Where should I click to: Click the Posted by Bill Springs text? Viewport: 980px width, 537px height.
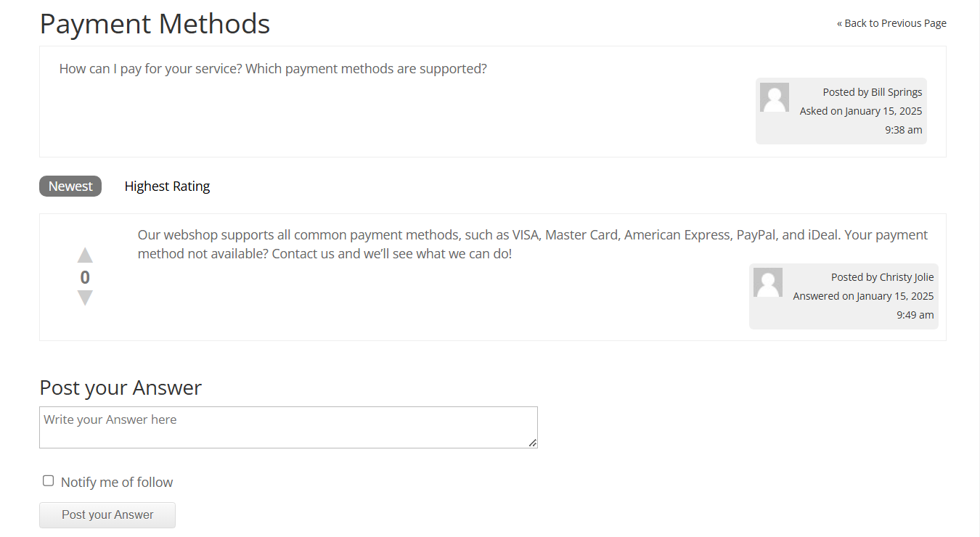873,92
